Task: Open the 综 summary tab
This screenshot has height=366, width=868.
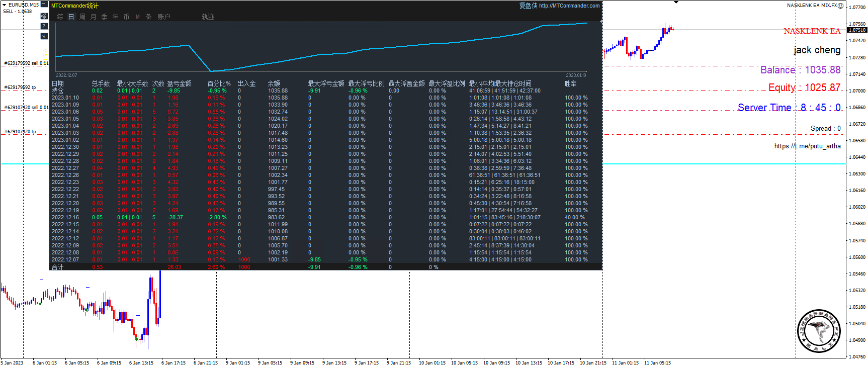Action: [x=60, y=17]
